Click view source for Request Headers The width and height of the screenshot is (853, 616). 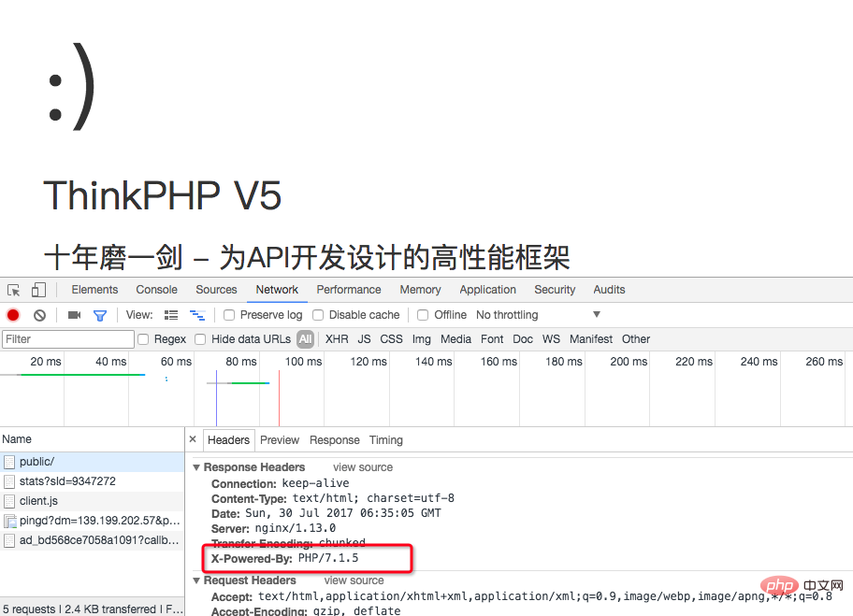click(x=354, y=580)
